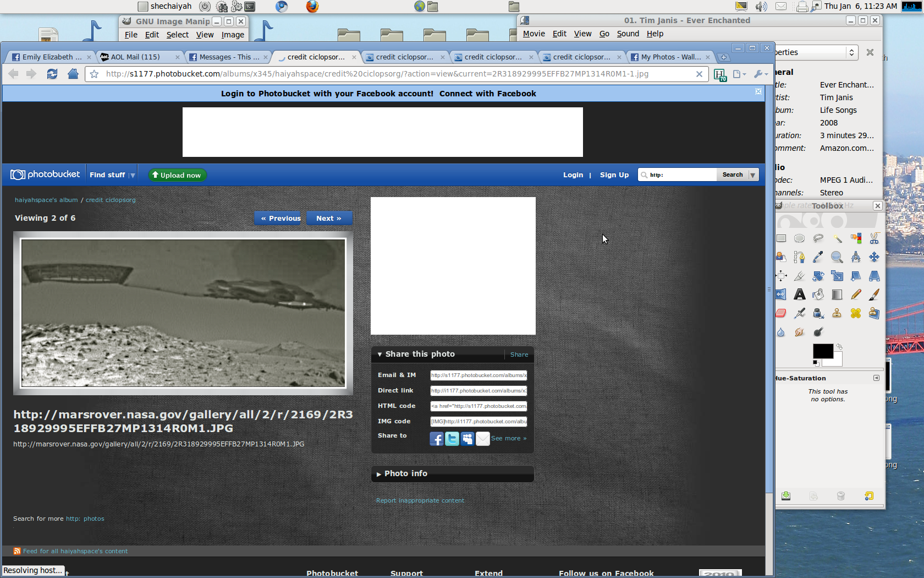Select the Heal bandage tool
This screenshot has width=924, height=578.
(x=856, y=313)
